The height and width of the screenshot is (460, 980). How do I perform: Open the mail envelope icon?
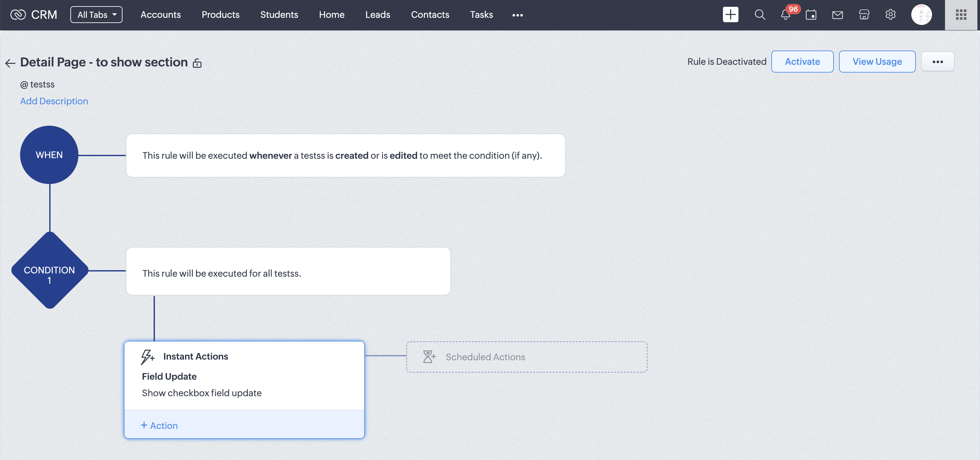click(x=837, y=15)
